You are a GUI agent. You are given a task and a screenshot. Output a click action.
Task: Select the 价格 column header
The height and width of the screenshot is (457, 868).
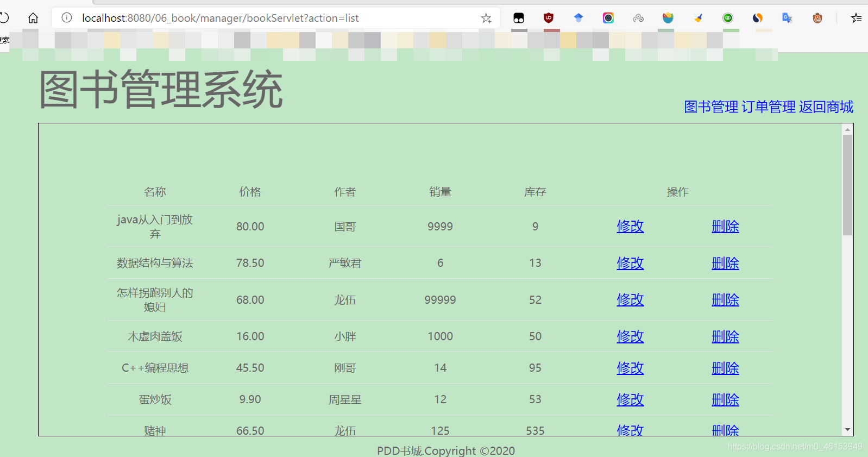[250, 192]
